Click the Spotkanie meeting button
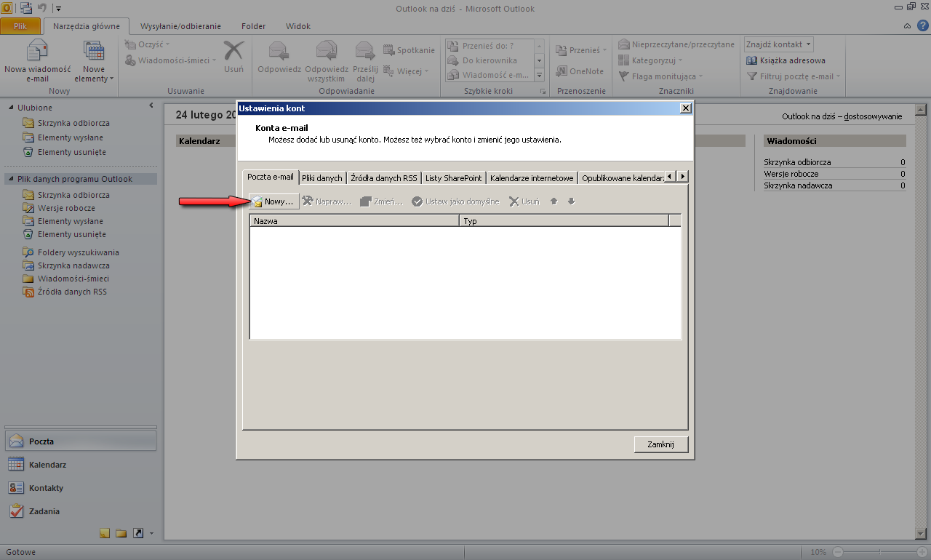This screenshot has height=560, width=931. (409, 50)
